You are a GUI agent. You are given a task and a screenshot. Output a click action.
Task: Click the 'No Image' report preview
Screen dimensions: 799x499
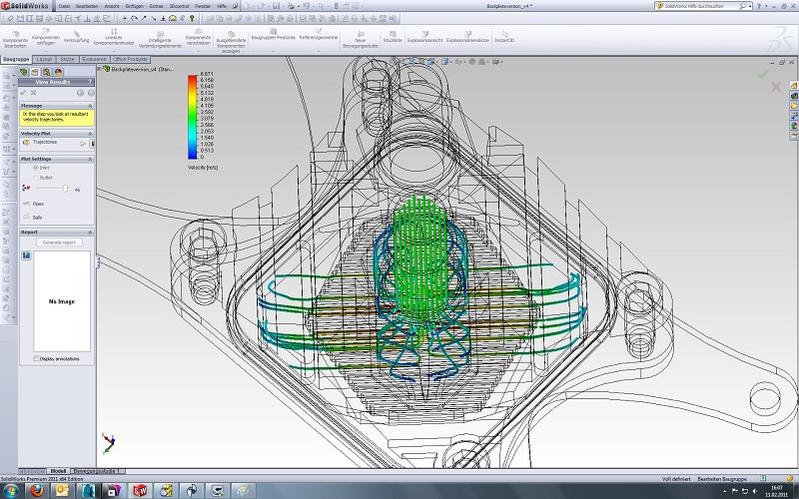62,301
